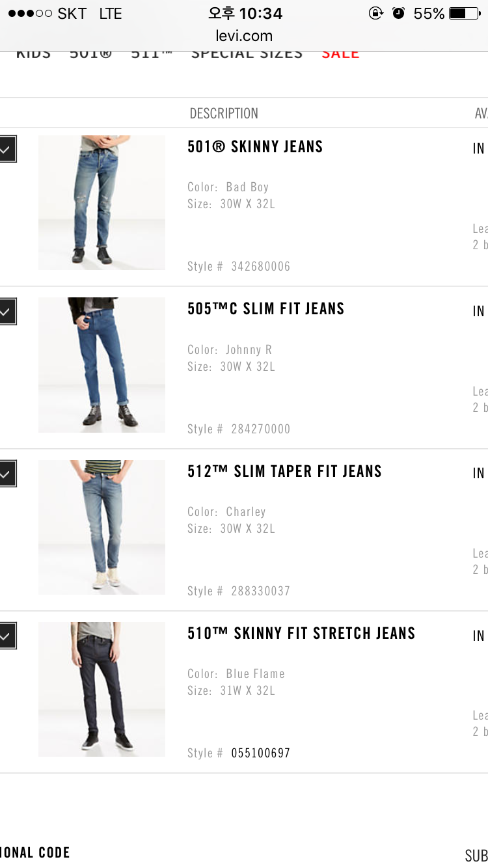This screenshot has height=868, width=488.
Task: Tap the battery icon in status bar
Action: click(x=465, y=13)
